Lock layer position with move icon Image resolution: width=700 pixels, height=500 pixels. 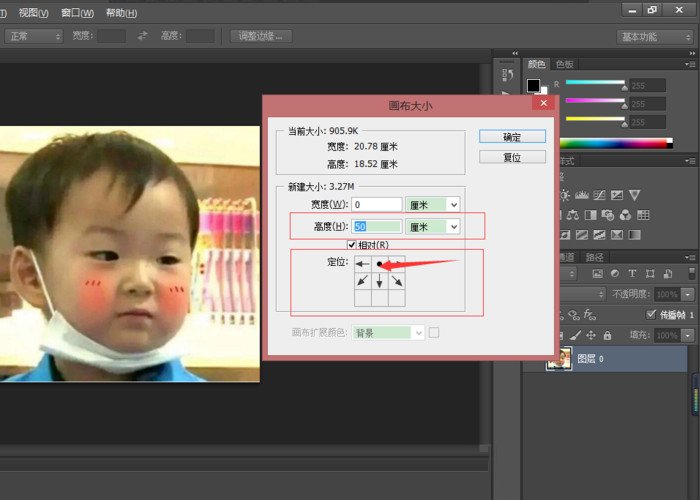tap(591, 335)
